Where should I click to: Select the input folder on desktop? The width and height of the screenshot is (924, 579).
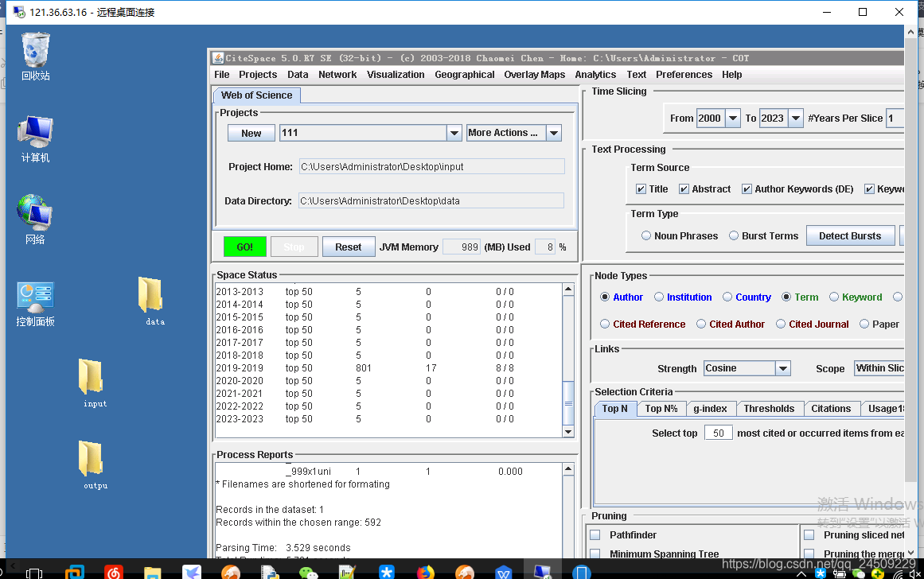click(92, 383)
